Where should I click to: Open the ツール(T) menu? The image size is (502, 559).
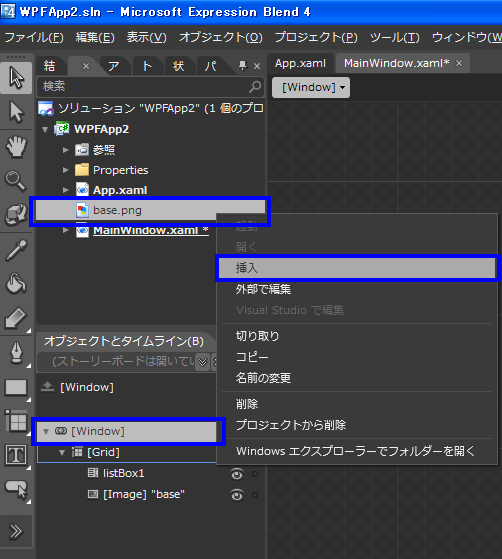coord(395,37)
